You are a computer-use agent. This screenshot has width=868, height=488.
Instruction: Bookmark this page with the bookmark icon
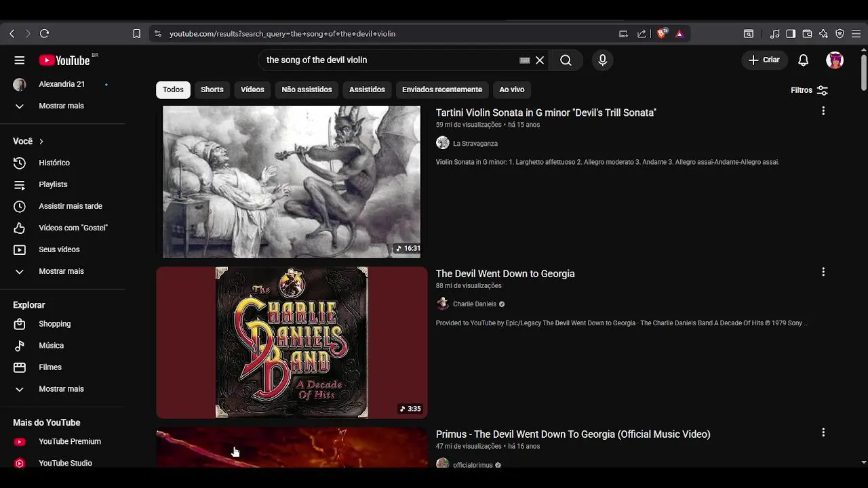coord(136,33)
